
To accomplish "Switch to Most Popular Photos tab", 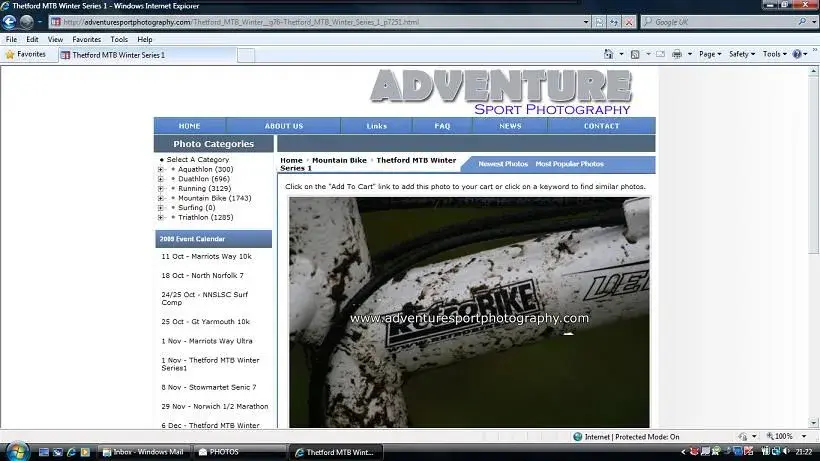I will click(x=570, y=164).
